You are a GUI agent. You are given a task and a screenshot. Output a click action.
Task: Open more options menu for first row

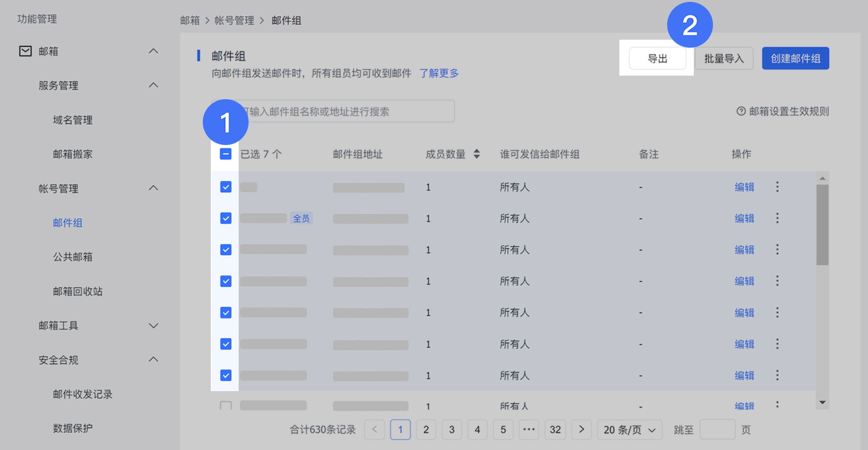(x=777, y=187)
